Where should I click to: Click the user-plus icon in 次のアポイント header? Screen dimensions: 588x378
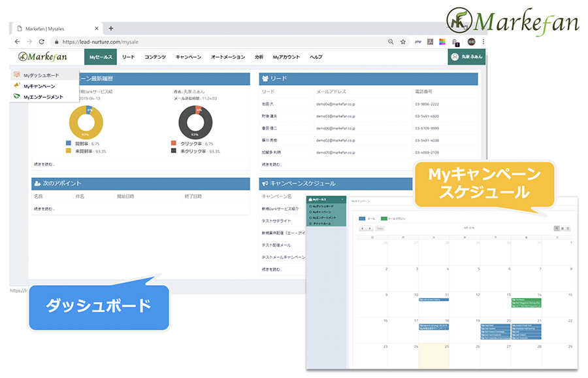pyautogui.click(x=37, y=184)
